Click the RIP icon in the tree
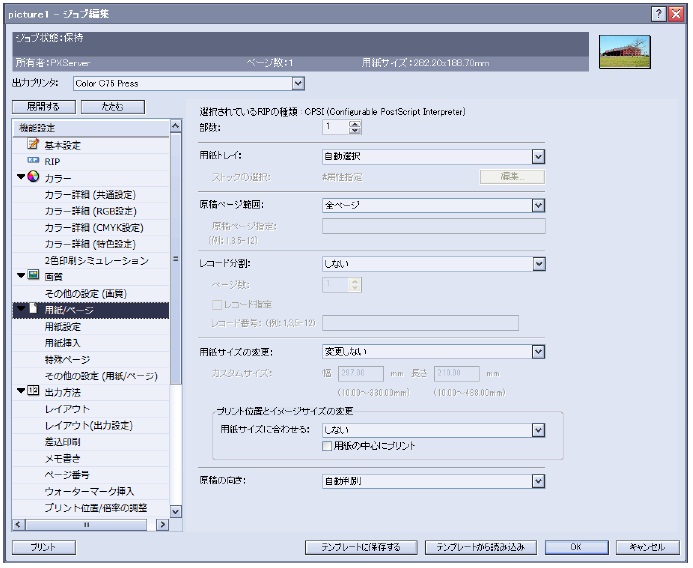 pyautogui.click(x=33, y=161)
